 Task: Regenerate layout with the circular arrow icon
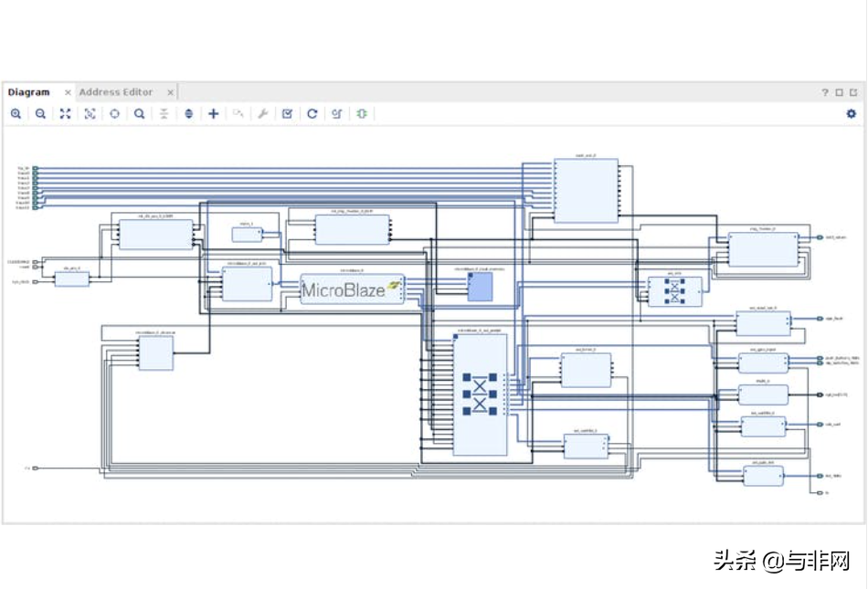pos(312,114)
